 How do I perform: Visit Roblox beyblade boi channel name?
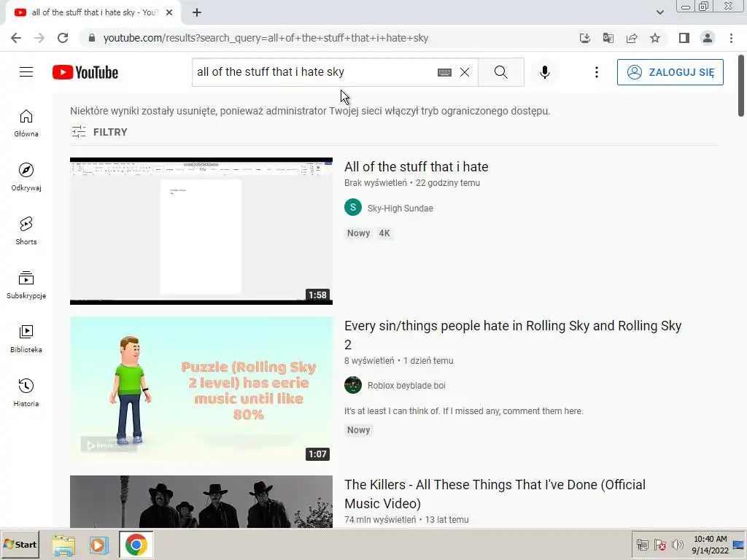click(x=406, y=386)
